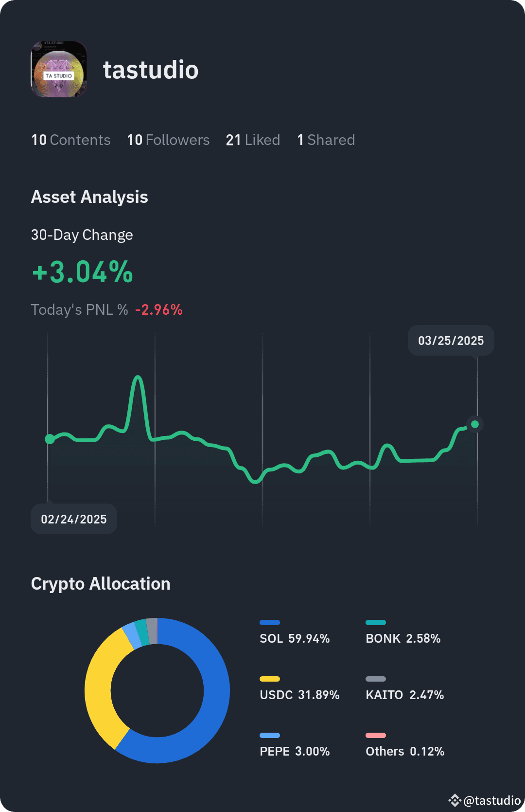Select the USDC yellow legend swatch

270,679
